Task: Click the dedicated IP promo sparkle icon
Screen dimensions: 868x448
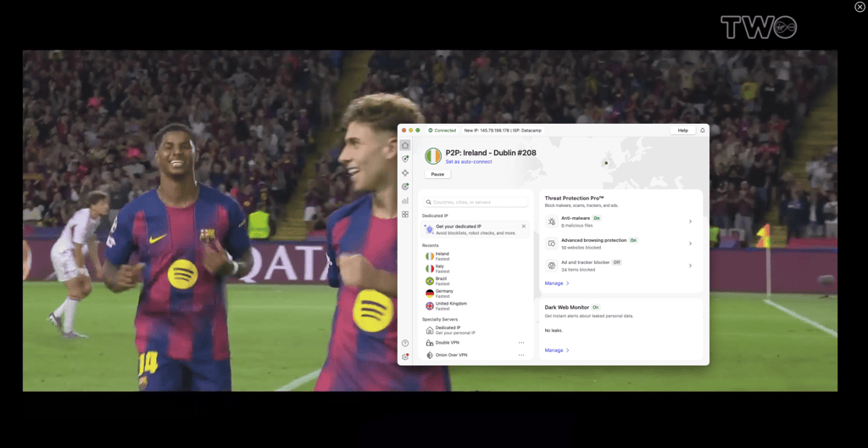Action: tap(429, 229)
